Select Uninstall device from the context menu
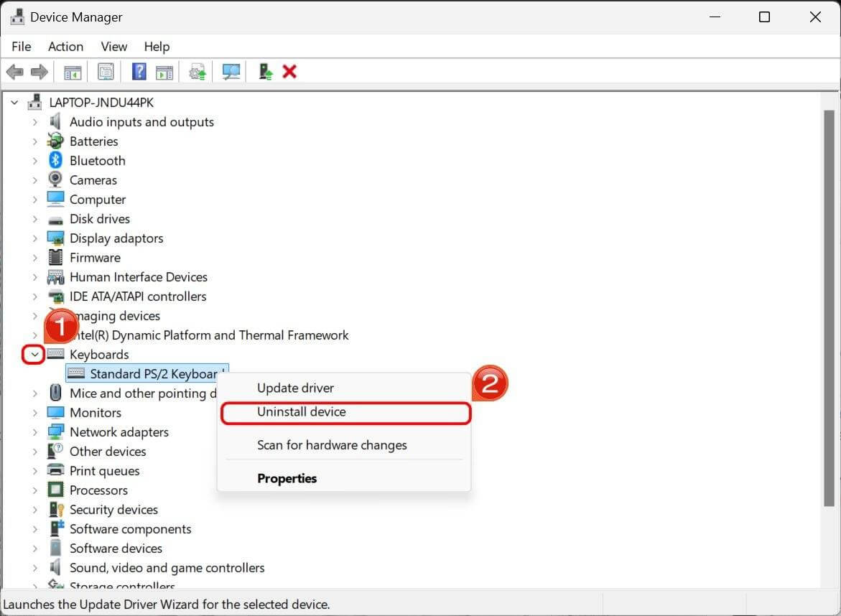 point(302,411)
